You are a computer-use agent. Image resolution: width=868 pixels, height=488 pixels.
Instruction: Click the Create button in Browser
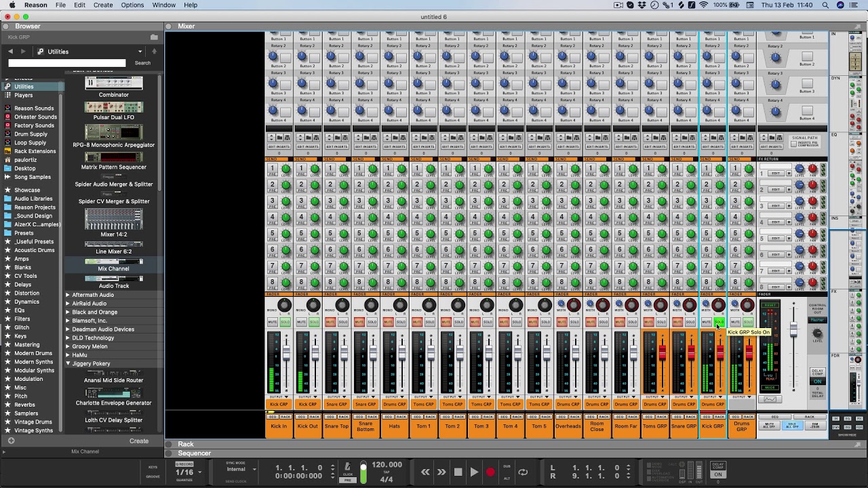point(139,441)
